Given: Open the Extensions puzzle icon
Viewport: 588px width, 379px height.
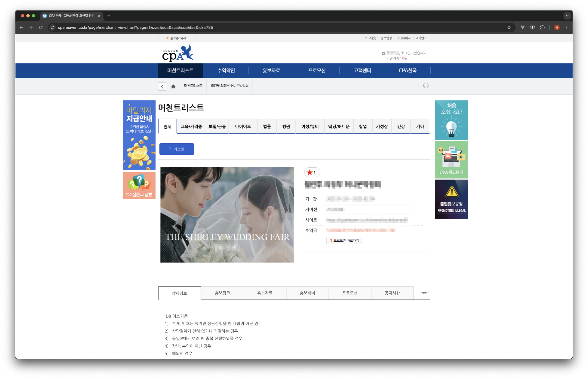Looking at the screenshot, I should (x=542, y=27).
